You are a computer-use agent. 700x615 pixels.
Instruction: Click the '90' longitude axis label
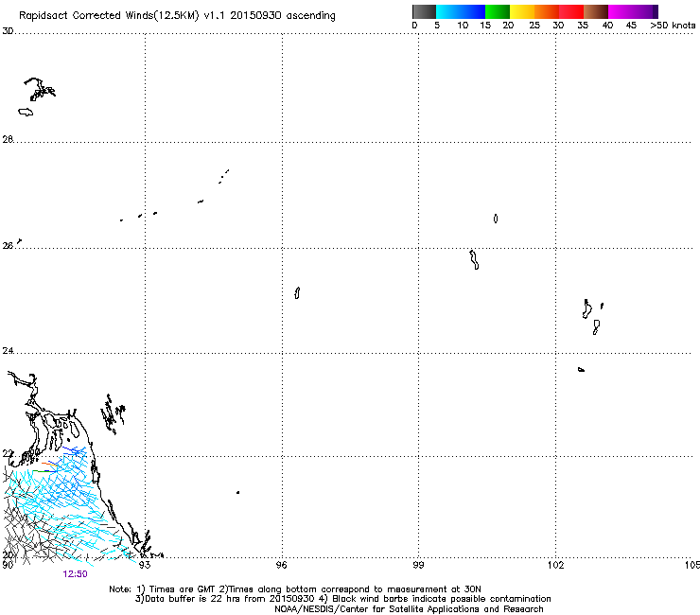[x=8, y=565]
